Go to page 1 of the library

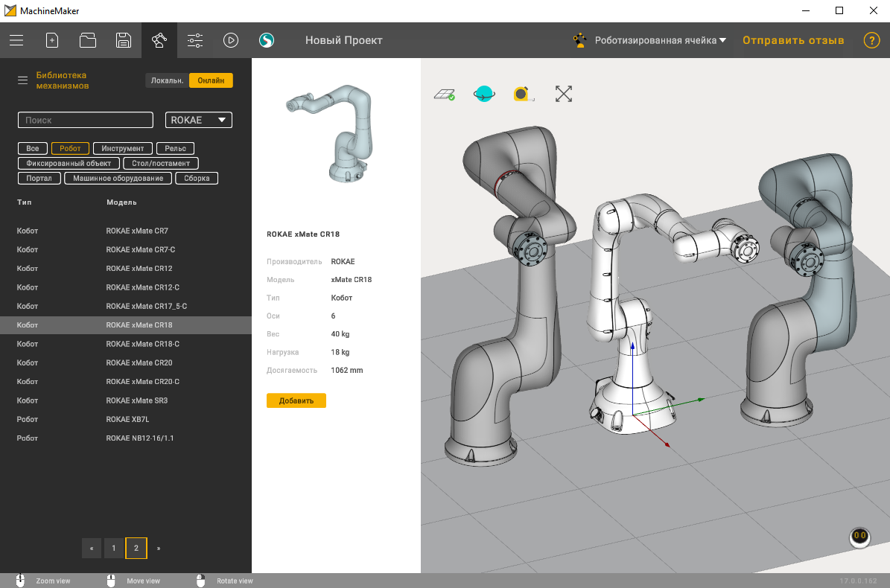(x=113, y=549)
